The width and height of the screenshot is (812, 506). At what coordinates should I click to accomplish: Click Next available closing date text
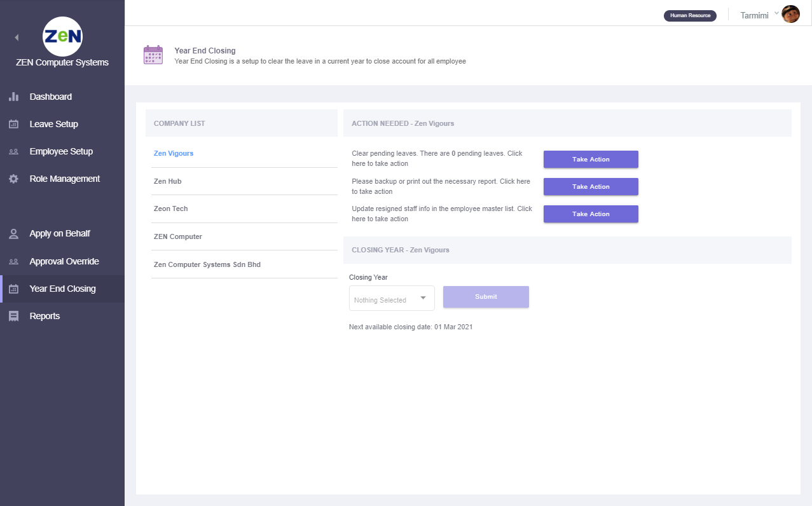coord(411,327)
